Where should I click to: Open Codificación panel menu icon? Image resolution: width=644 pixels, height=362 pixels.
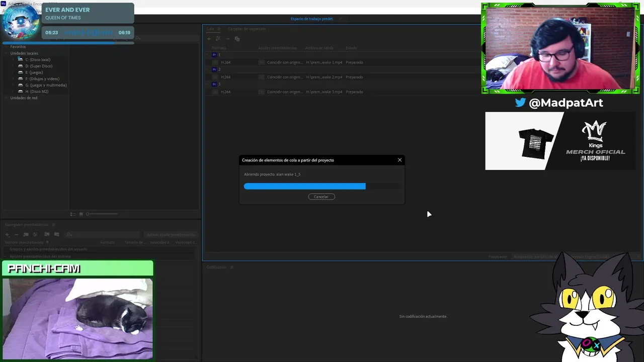(232, 267)
